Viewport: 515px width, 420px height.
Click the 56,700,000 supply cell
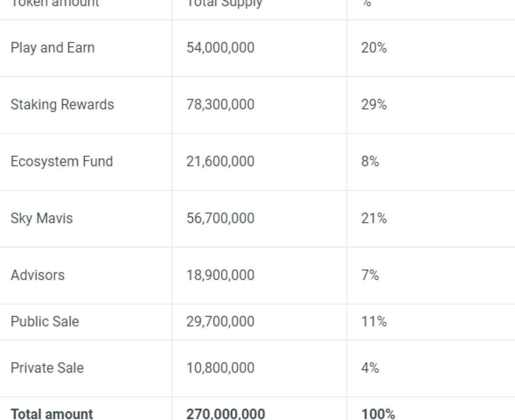pyautogui.click(x=220, y=218)
